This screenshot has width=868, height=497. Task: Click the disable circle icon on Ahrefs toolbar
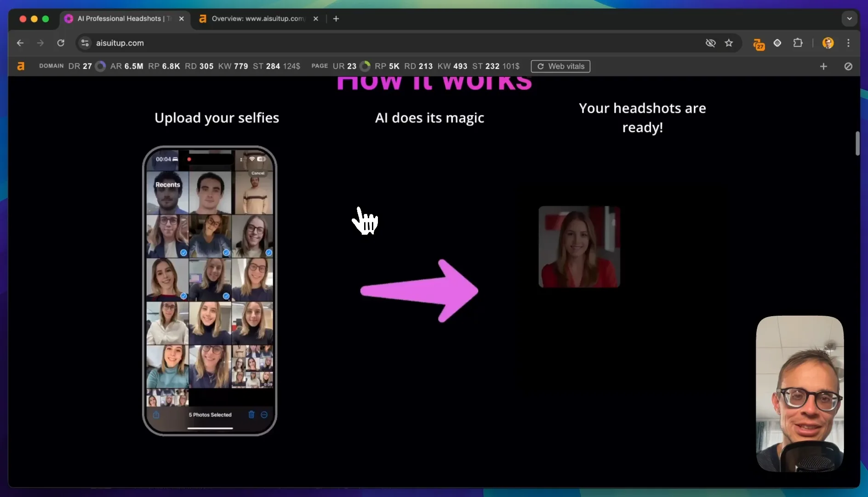[848, 66]
